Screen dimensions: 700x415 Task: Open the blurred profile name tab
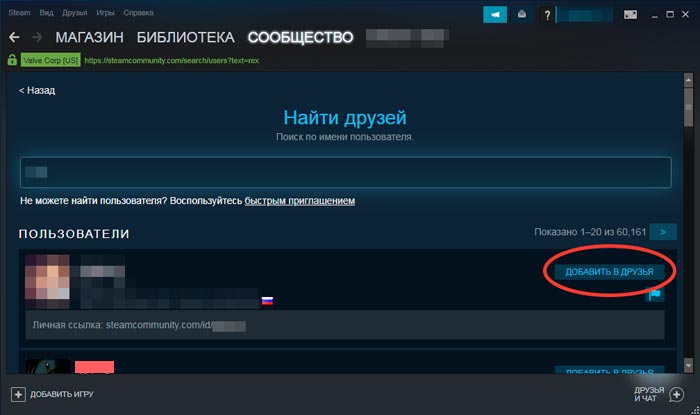(407, 37)
